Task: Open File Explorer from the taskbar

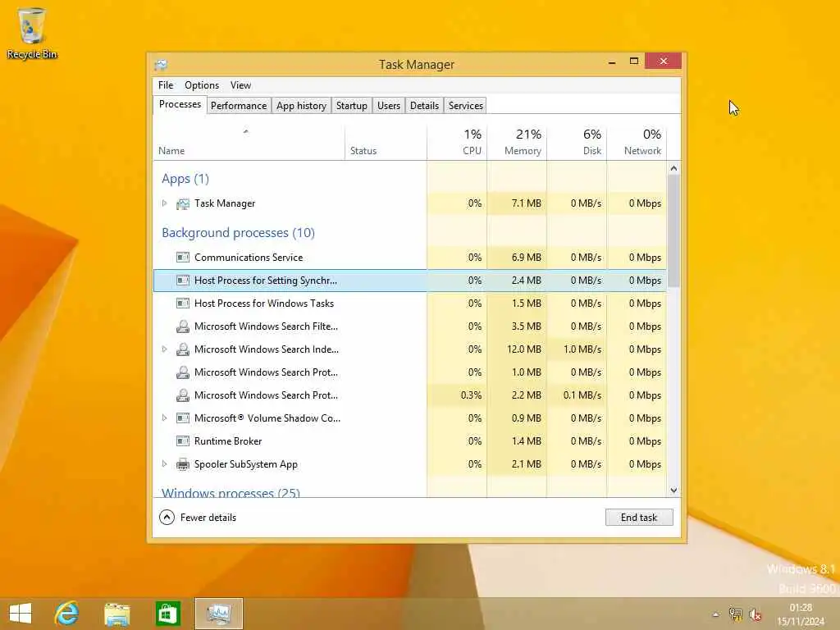Action: click(x=116, y=614)
